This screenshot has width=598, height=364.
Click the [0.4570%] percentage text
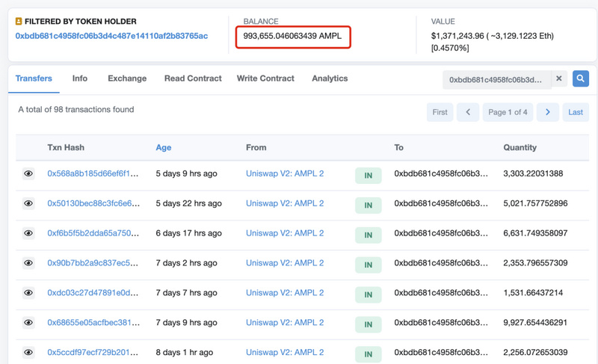coord(450,48)
